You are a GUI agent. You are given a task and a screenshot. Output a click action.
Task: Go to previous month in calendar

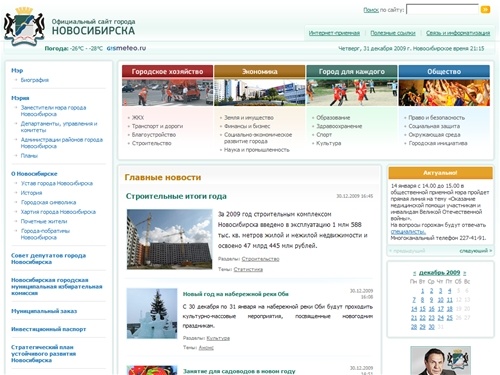point(414,273)
